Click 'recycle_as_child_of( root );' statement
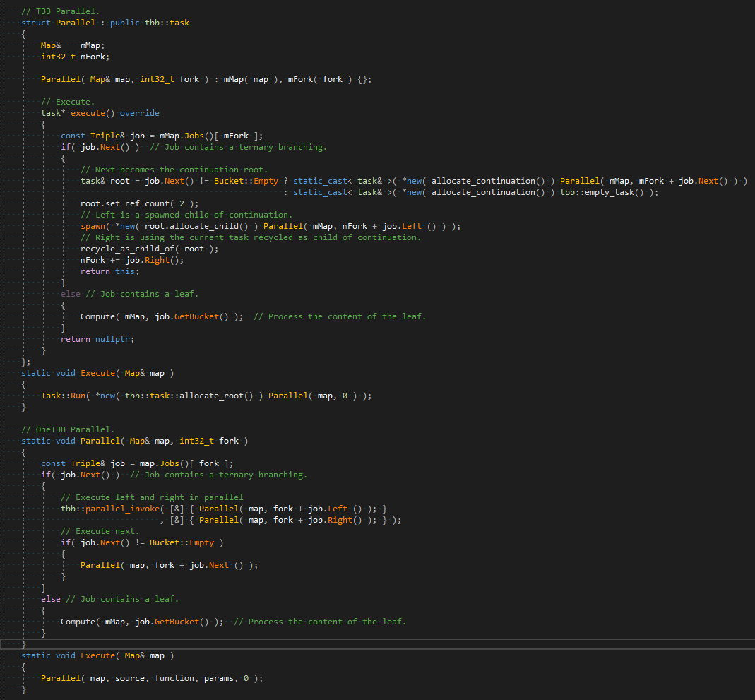This screenshot has height=700, width=755. (149, 249)
